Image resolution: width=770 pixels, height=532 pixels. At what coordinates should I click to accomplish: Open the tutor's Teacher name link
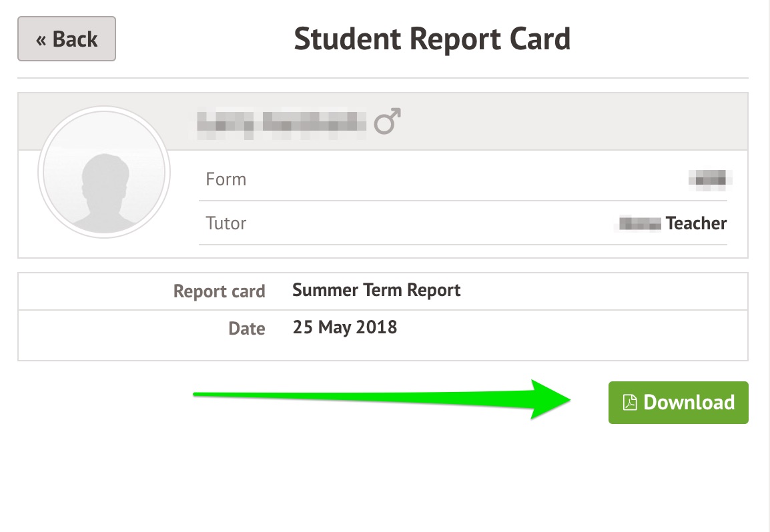(673, 223)
